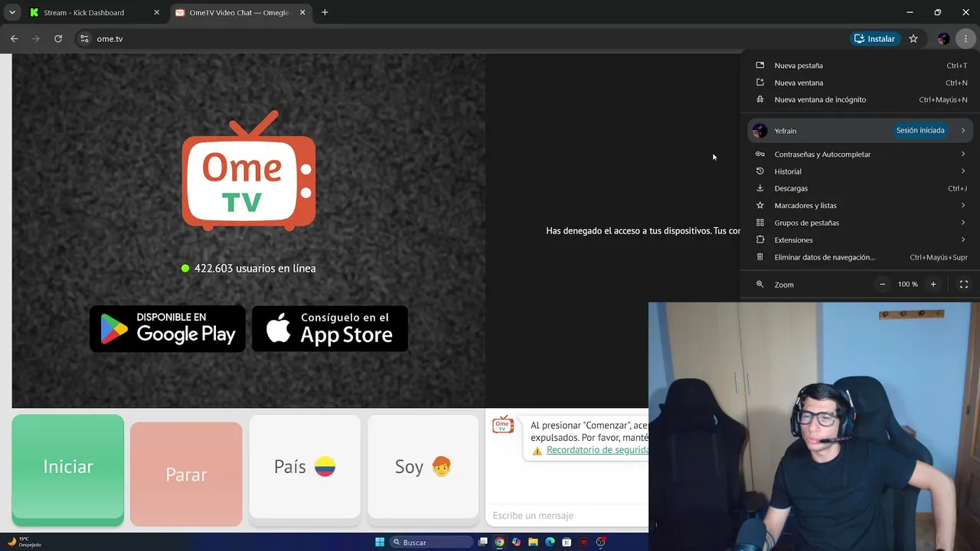Toggle fullscreen mode icon in Zoom row
This screenshot has width=980, height=551.
coord(964,284)
